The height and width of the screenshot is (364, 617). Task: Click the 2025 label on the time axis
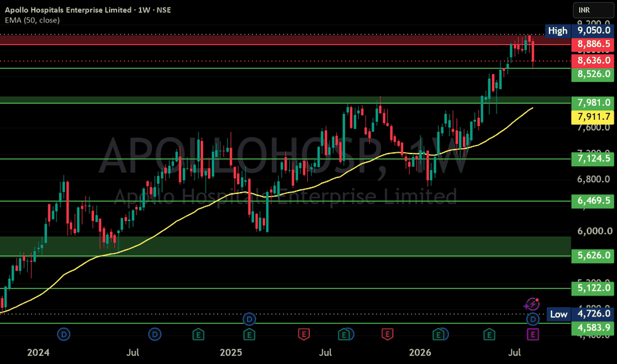pyautogui.click(x=230, y=353)
